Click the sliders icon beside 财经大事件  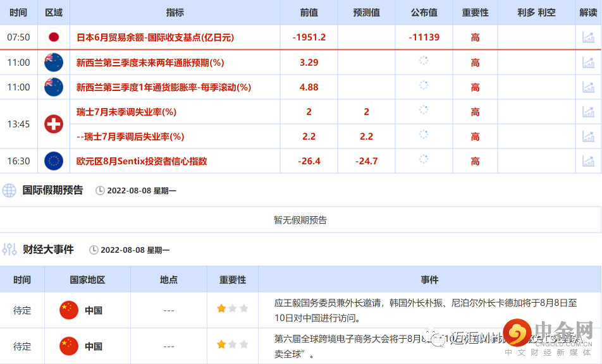click(x=9, y=250)
